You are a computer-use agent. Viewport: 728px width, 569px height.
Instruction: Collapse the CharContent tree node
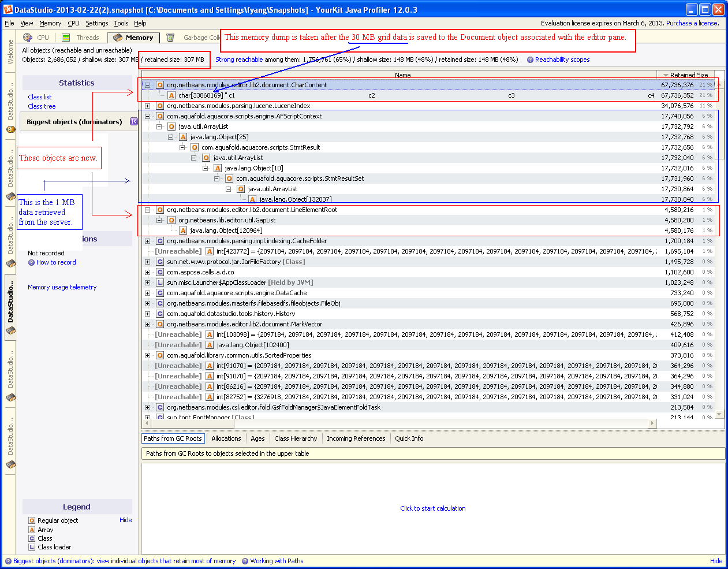pos(147,85)
